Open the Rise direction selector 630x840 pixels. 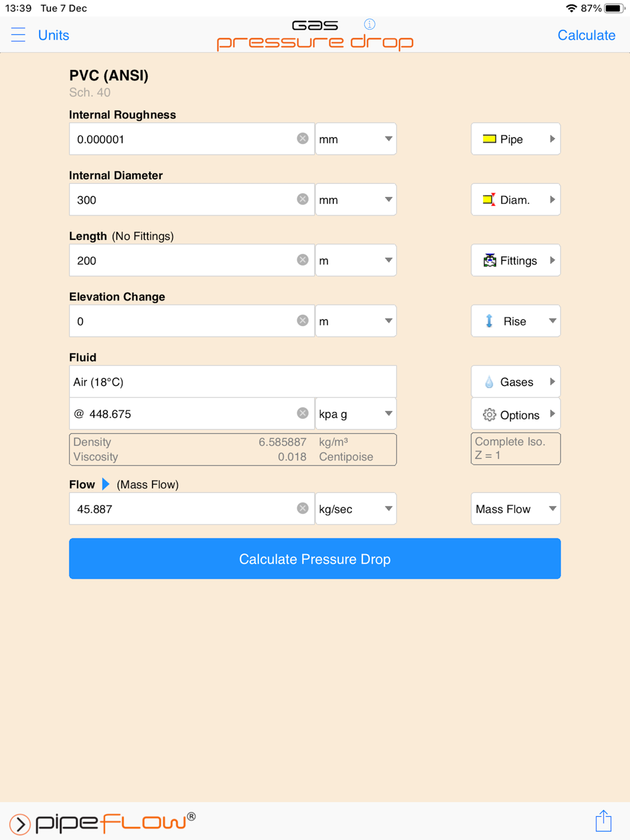click(x=516, y=321)
